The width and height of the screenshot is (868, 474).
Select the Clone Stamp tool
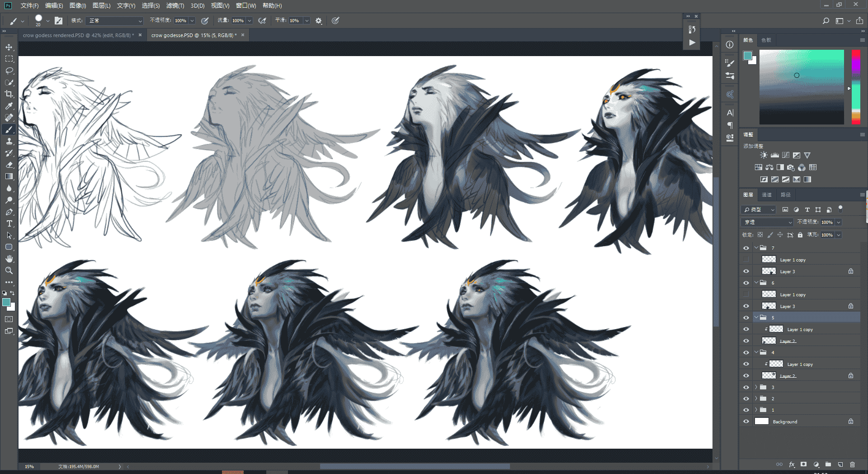tap(9, 141)
